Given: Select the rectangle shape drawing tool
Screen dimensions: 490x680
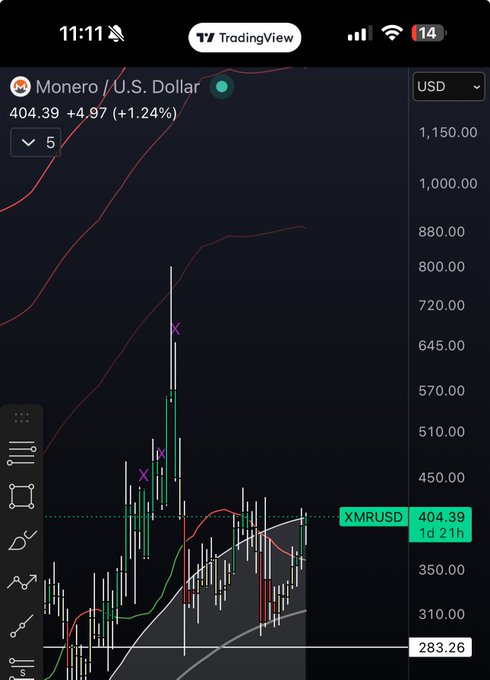Looking at the screenshot, I should point(21,497).
